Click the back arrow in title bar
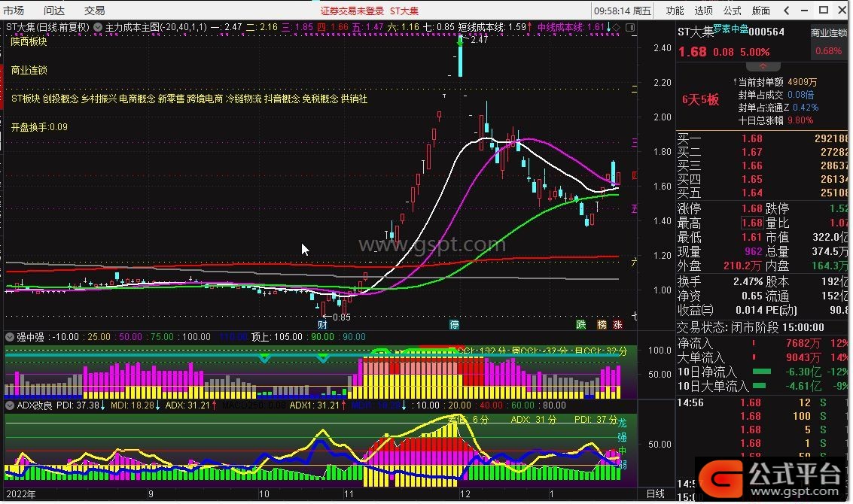 point(787,11)
